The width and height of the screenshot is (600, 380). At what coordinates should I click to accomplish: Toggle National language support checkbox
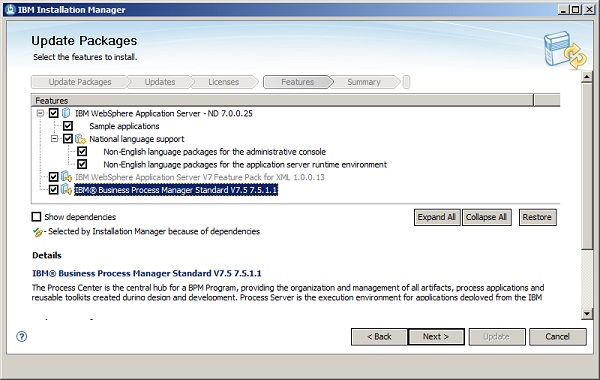coord(68,139)
